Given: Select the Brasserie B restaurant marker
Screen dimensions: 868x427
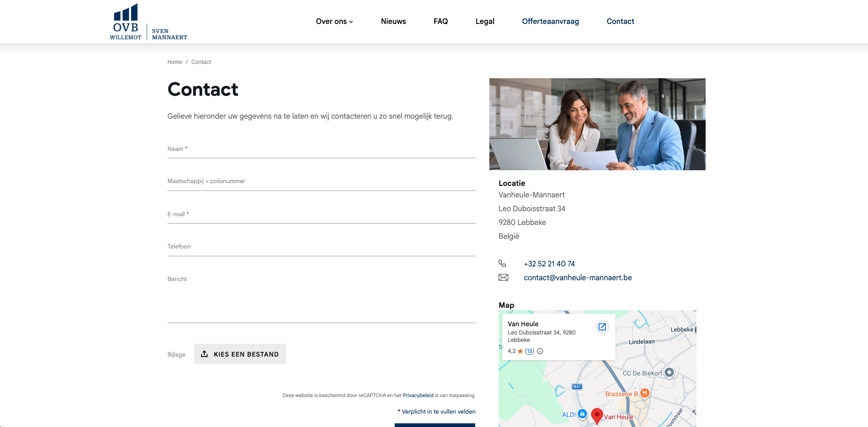Looking at the screenshot, I should pos(645,393).
